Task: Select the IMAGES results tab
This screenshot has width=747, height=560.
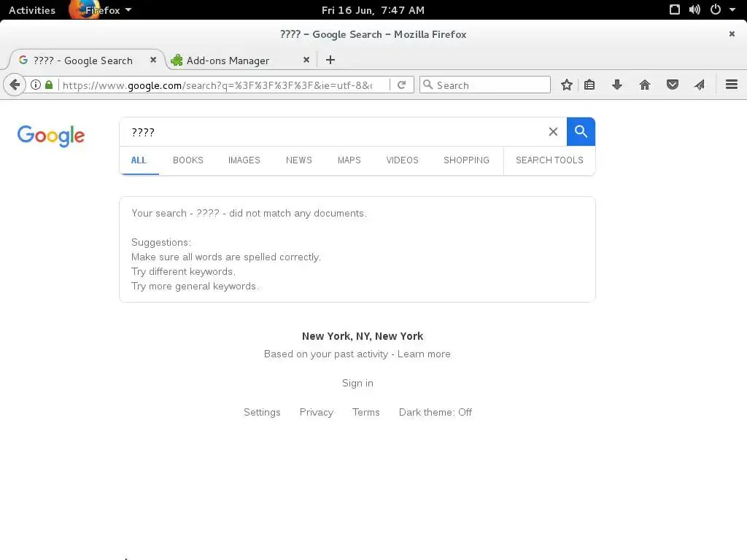Action: 244,160
